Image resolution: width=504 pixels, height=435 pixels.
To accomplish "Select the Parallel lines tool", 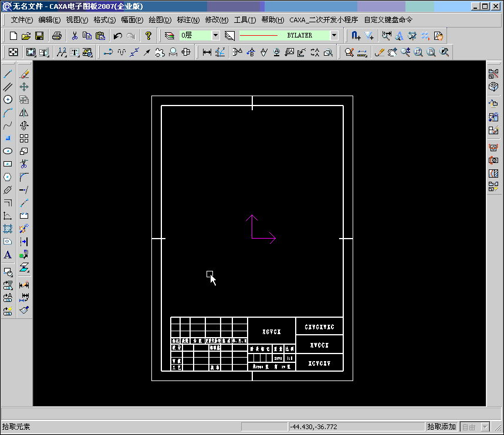I will coord(8,87).
